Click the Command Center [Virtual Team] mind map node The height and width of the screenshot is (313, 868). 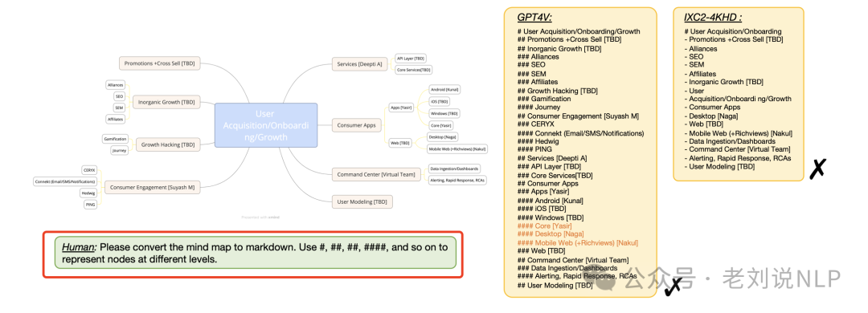(376, 174)
